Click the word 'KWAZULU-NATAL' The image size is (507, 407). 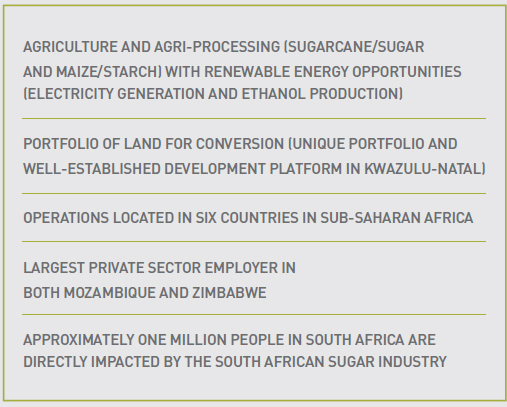point(423,169)
